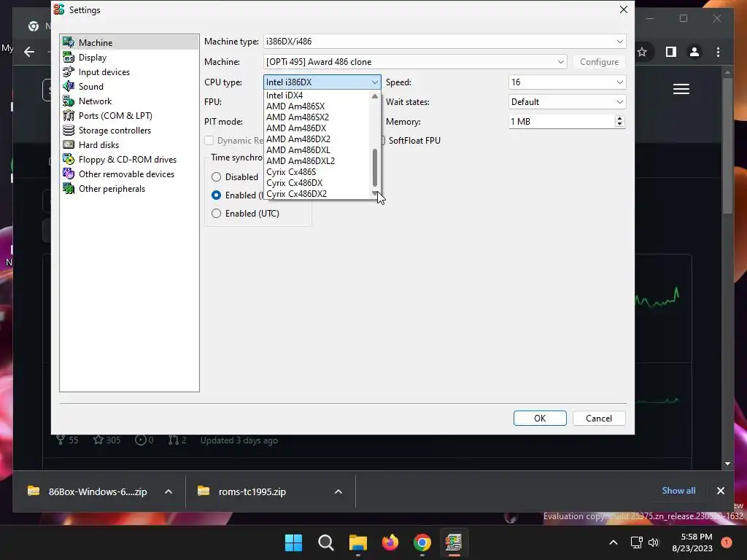
Task: Close the downloads bar
Action: click(720, 491)
